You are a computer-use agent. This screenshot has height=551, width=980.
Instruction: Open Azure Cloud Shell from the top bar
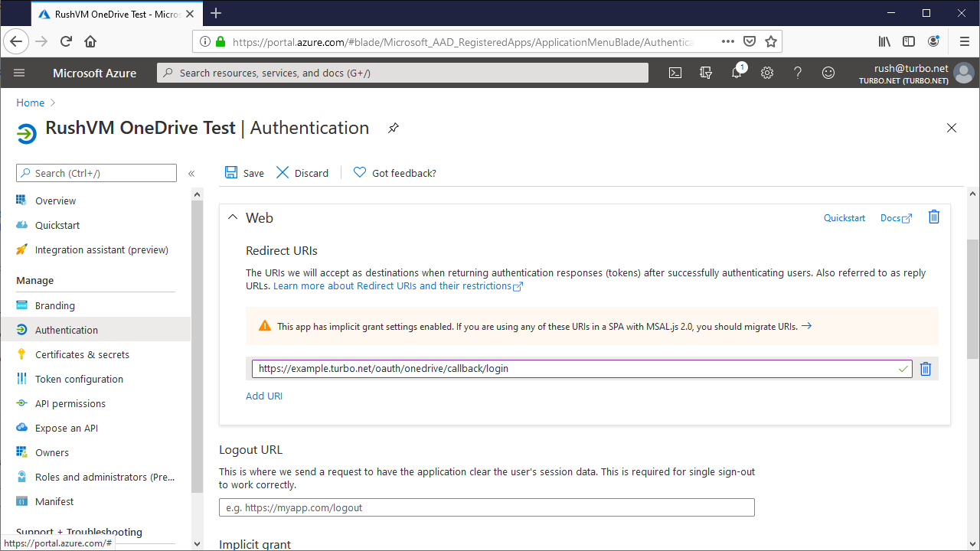coord(675,73)
